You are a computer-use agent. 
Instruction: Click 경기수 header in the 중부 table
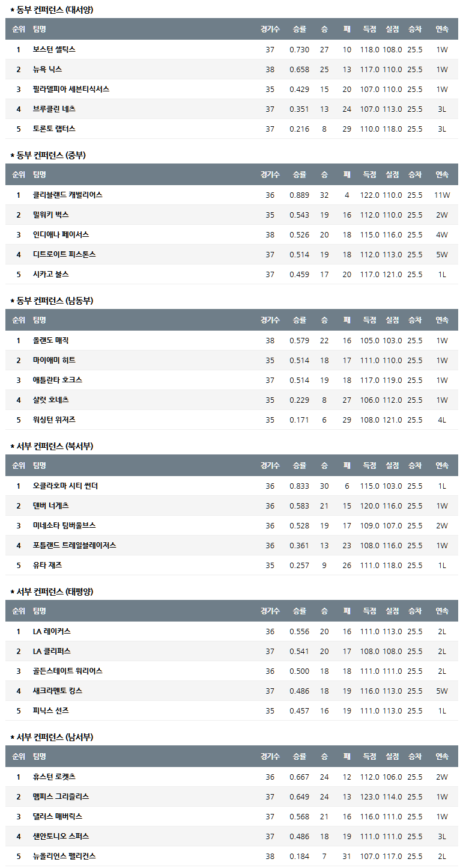(x=270, y=174)
